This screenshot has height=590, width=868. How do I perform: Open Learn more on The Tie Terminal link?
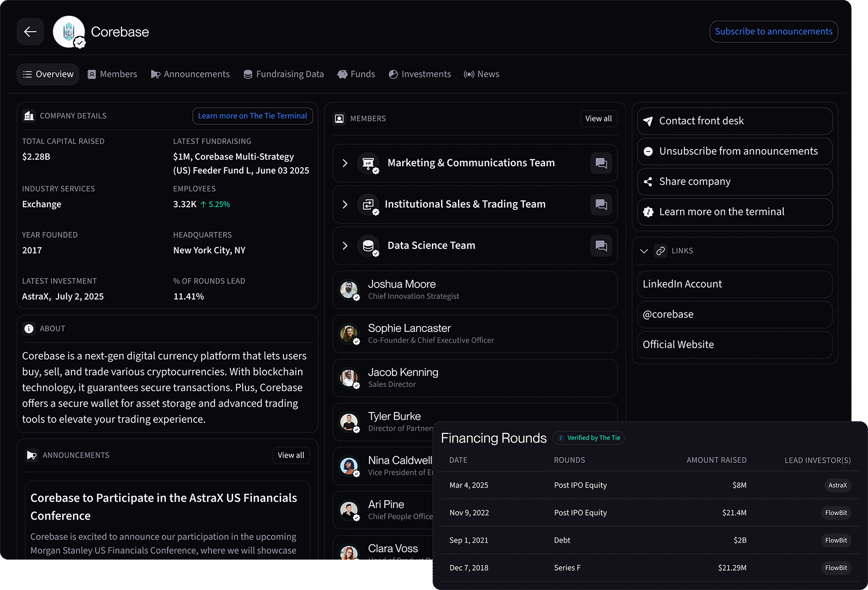point(252,116)
